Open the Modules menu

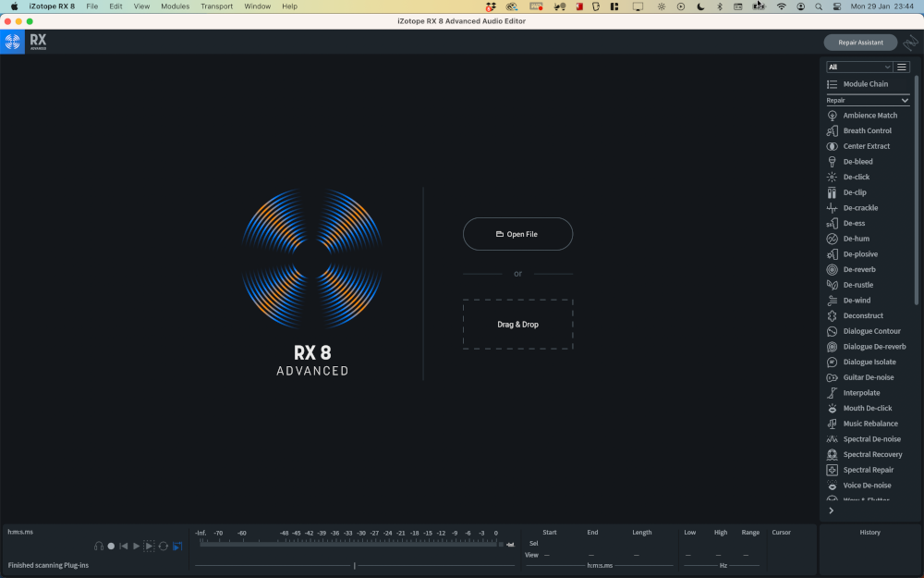coord(175,6)
